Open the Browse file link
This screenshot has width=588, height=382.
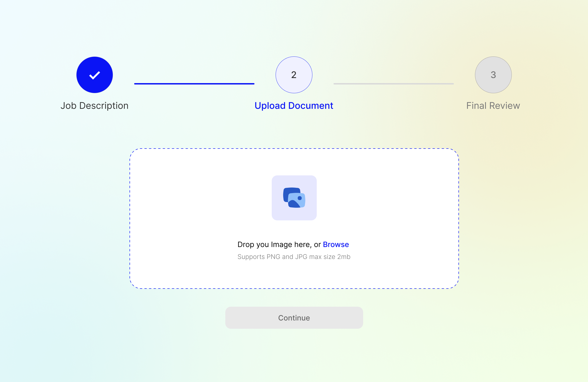pyautogui.click(x=336, y=244)
